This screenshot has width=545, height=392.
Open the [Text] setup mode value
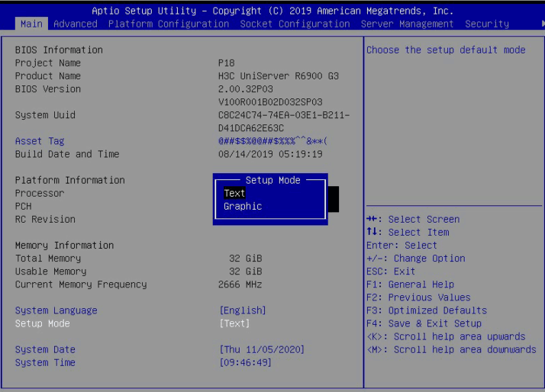tap(234, 323)
